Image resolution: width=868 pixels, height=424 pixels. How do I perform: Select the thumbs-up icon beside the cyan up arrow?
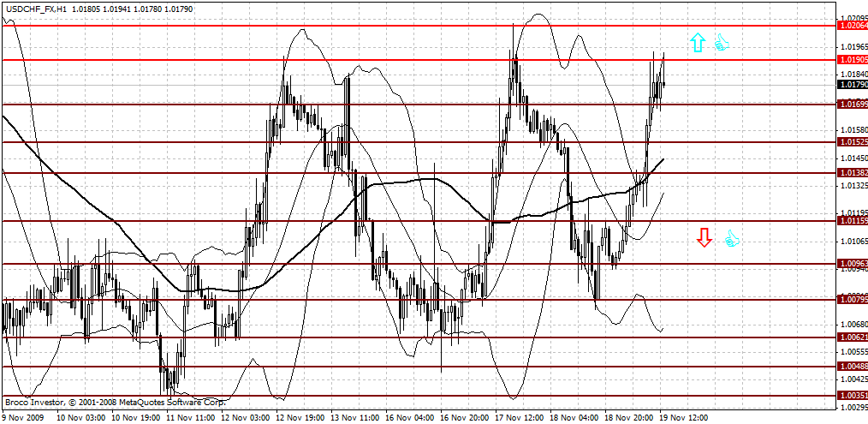coord(721,43)
